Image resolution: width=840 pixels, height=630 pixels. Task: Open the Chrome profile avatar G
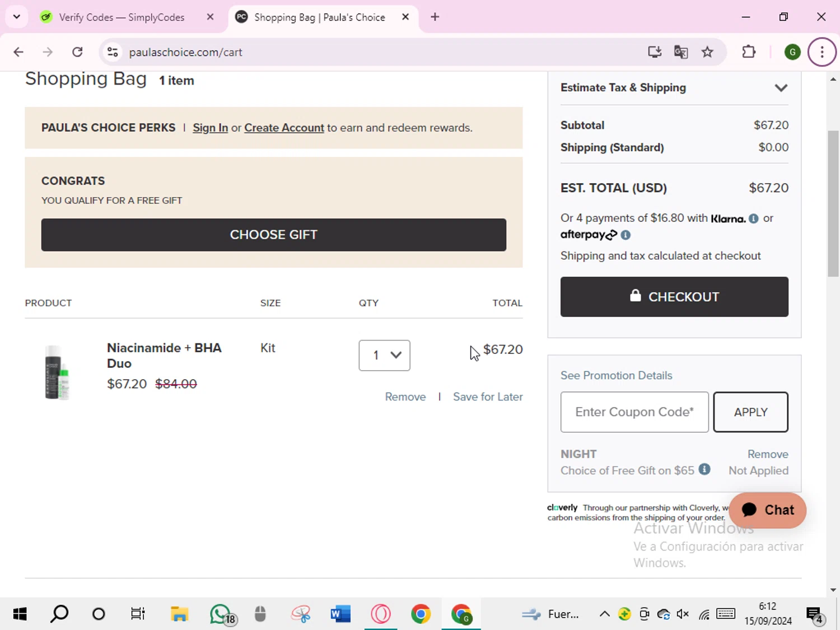pos(792,52)
